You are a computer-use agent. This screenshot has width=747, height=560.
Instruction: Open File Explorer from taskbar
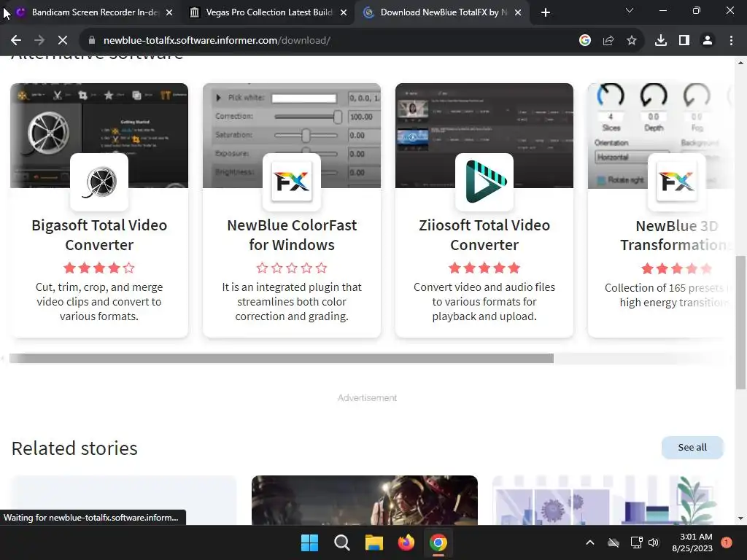click(374, 542)
